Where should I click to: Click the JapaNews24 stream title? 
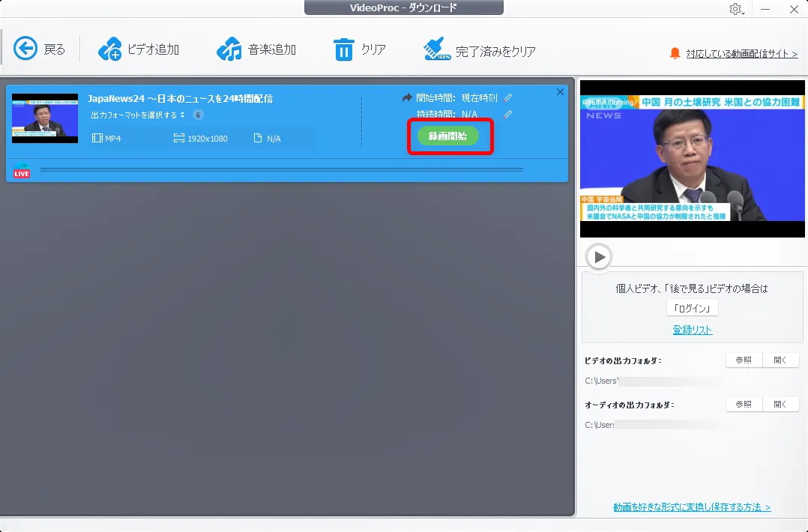[x=180, y=98]
